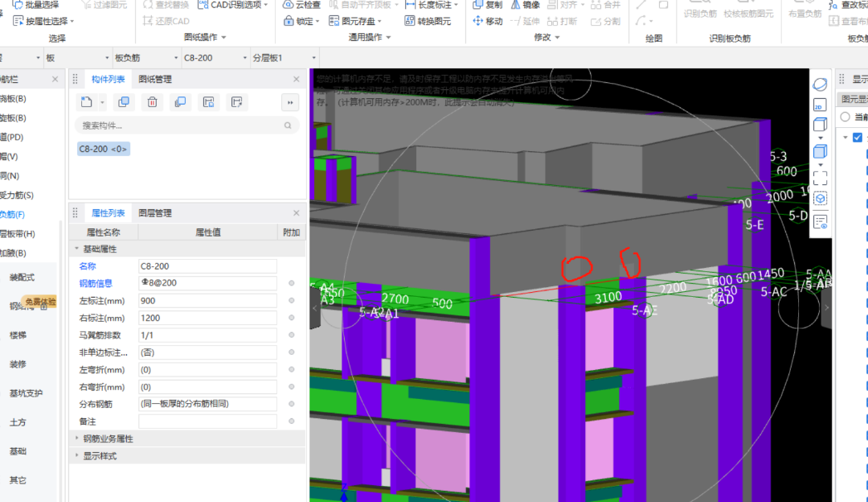Click store component icon in 构件列表 toolbar

tap(209, 102)
